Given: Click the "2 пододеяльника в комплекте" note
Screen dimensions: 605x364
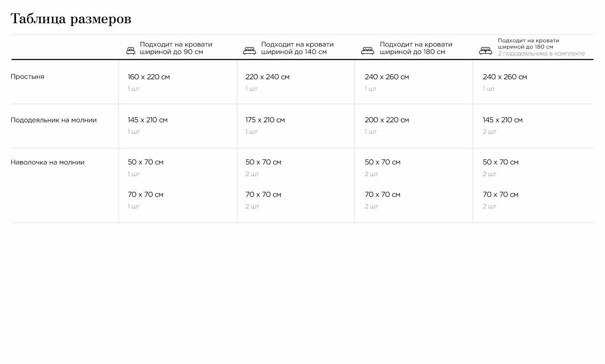Looking at the screenshot, I should point(541,54).
